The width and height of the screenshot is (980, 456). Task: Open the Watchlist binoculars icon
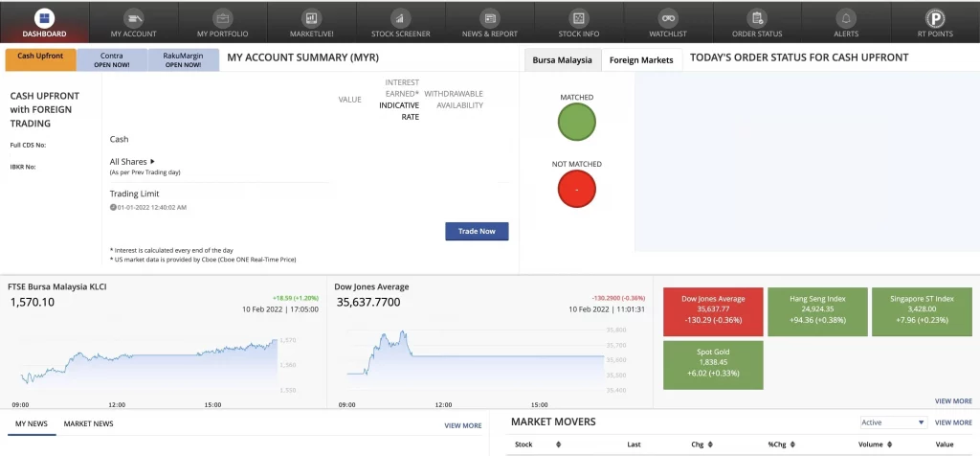pyautogui.click(x=667, y=17)
